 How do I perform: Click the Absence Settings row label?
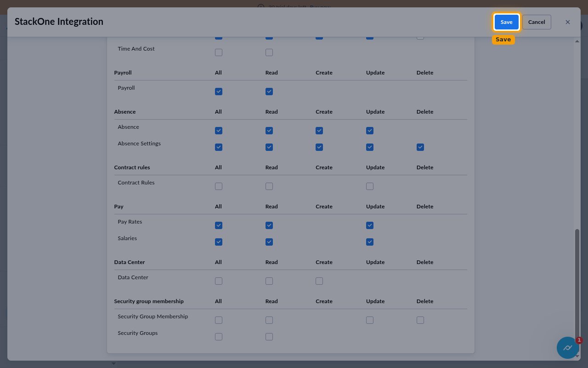pyautogui.click(x=139, y=144)
